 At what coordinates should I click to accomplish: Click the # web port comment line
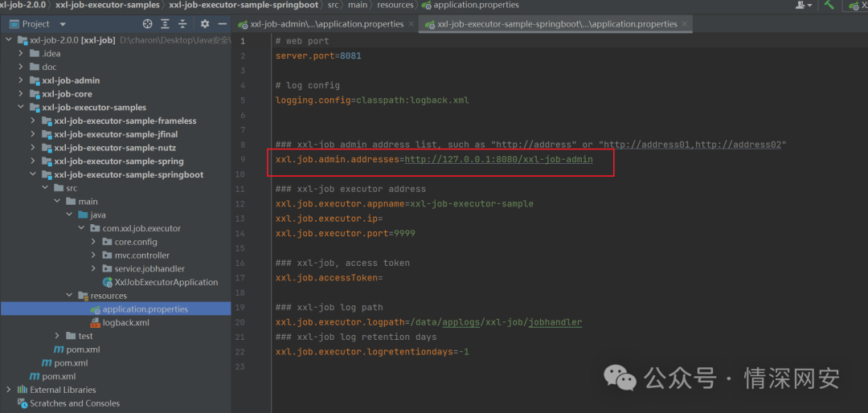pos(302,41)
